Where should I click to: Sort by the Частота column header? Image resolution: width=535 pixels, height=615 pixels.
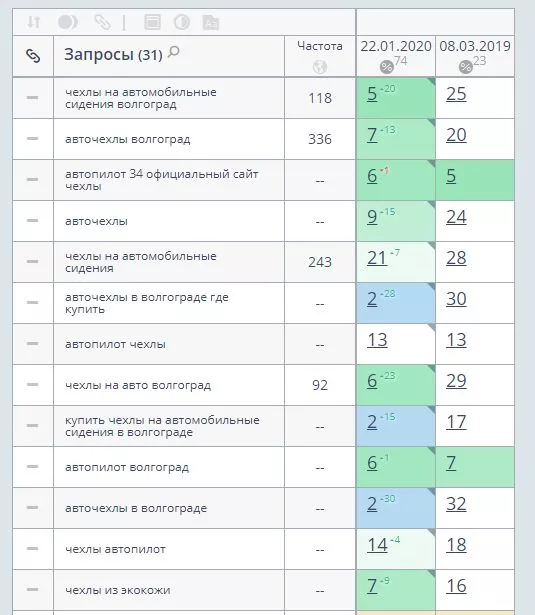pos(320,46)
